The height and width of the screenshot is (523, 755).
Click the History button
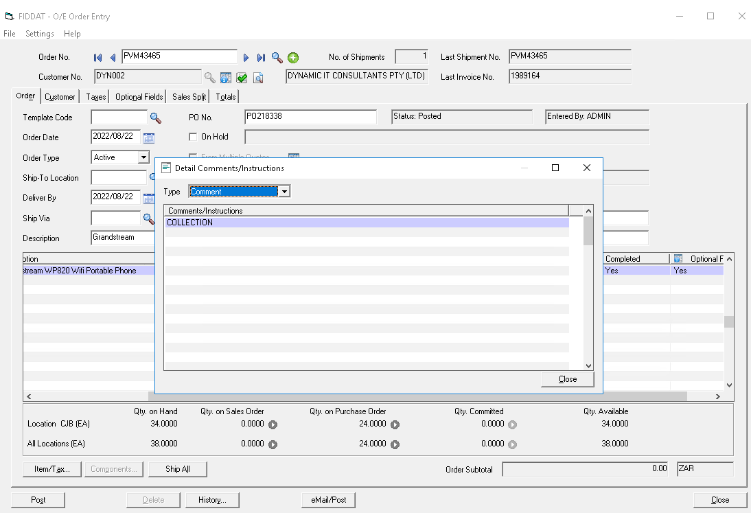tap(211, 500)
